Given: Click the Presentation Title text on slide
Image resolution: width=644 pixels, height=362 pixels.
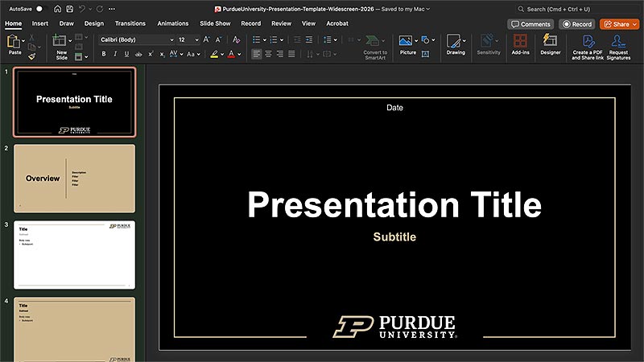Looking at the screenshot, I should point(394,204).
